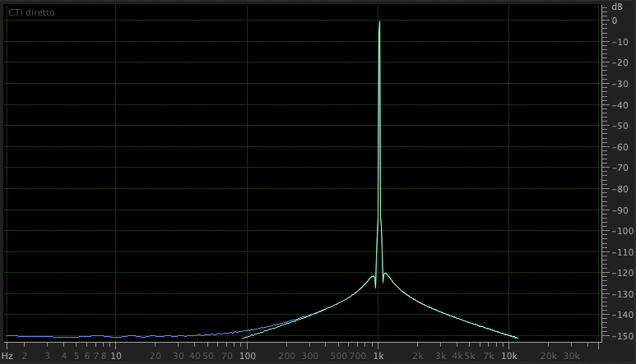
Task: Click the 500 Hz frequency axis label
Action: pyautogui.click(x=339, y=356)
